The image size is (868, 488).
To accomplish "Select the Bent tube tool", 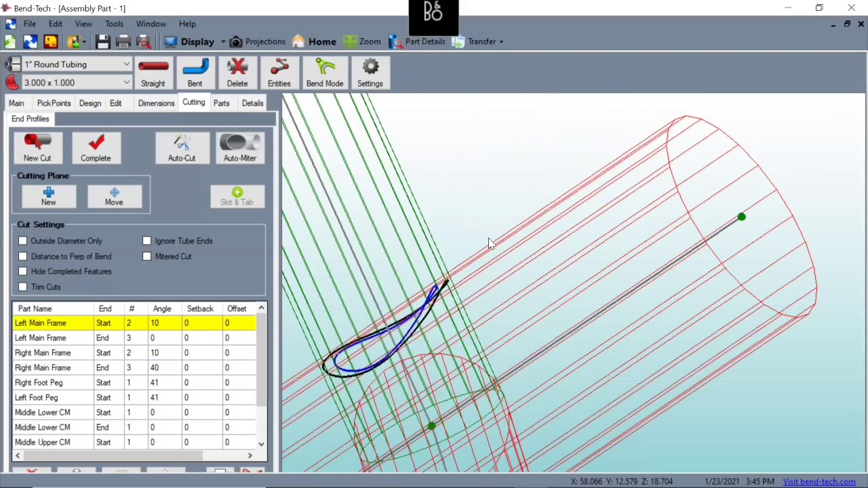I will tap(195, 73).
